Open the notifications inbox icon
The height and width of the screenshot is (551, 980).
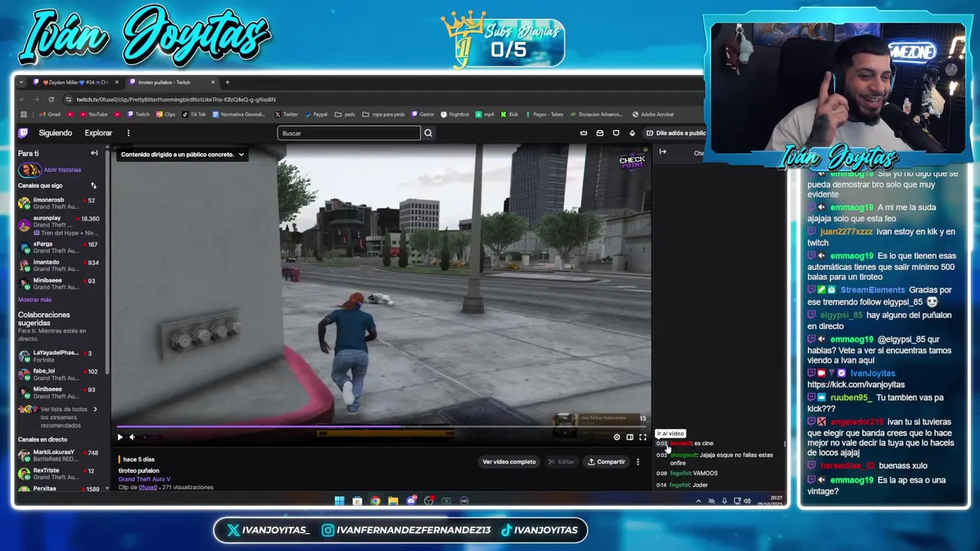tap(599, 133)
